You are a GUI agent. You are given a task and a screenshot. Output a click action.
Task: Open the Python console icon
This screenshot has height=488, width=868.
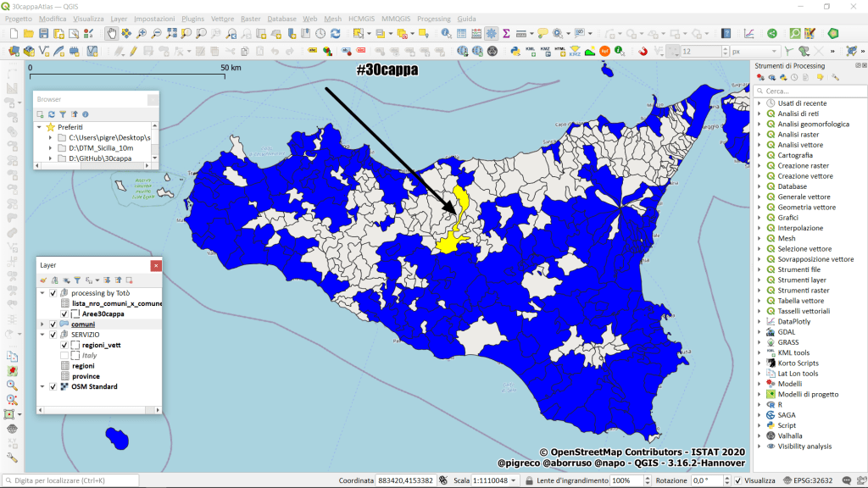(515, 51)
